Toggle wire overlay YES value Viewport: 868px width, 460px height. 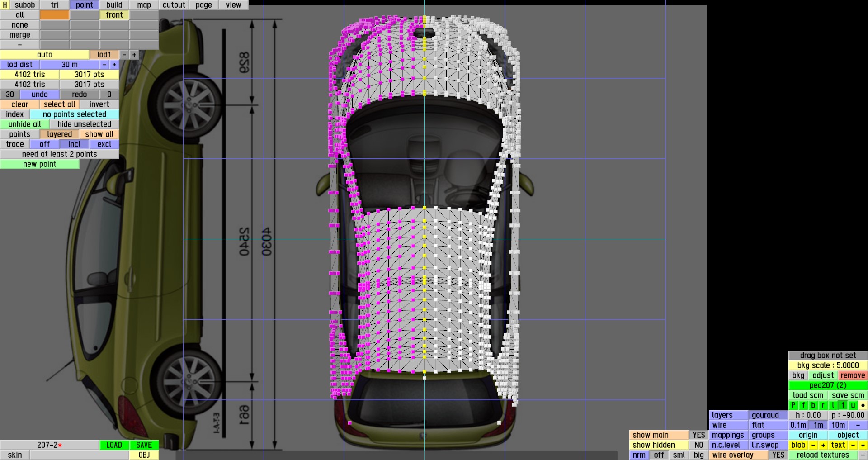[778, 455]
